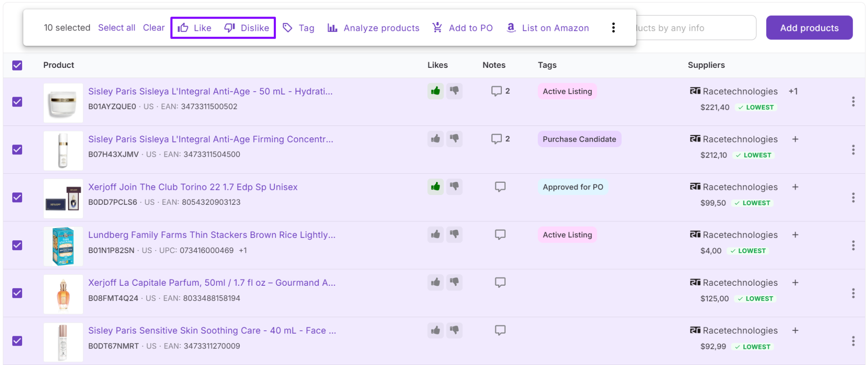Uncheck the Lundberg Thin Stackers row
Screen dimensions: 868x365
(17, 245)
